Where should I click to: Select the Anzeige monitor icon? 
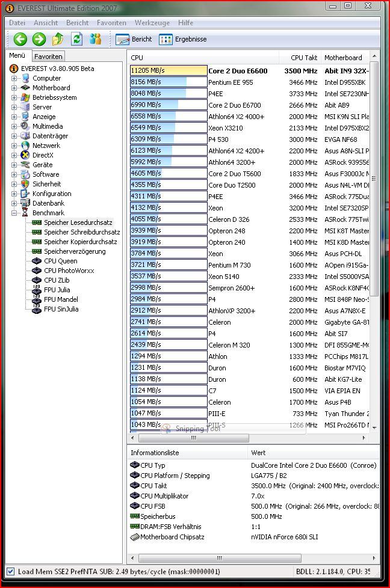pos(25,117)
